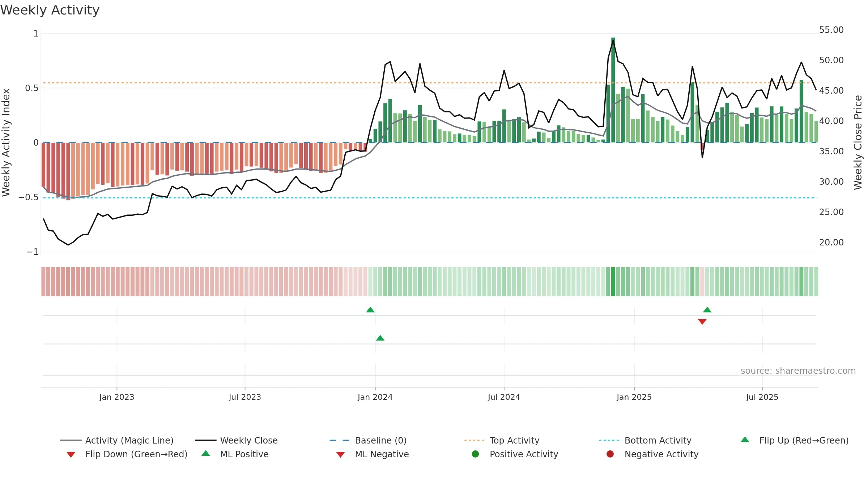868x488 pixels.
Task: Click the Jul 2024 x-axis label
Action: pyautogui.click(x=504, y=397)
